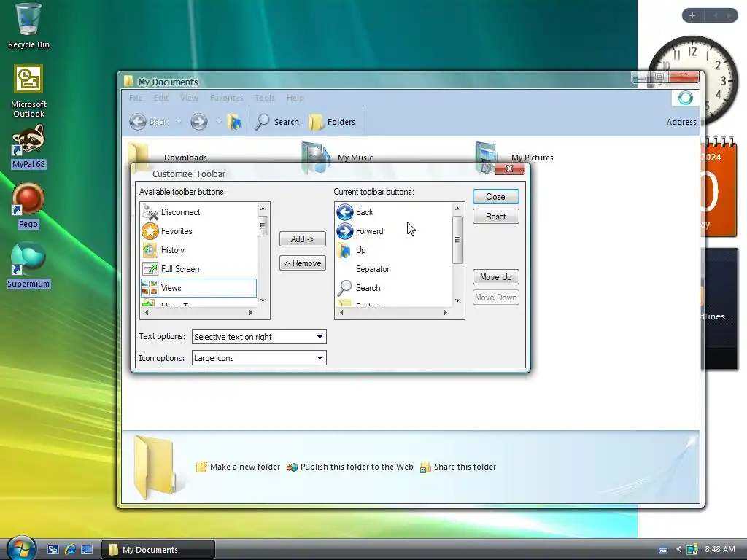This screenshot has width=747, height=560.
Task: Close Customize Toolbar with X button
Action: point(509,168)
